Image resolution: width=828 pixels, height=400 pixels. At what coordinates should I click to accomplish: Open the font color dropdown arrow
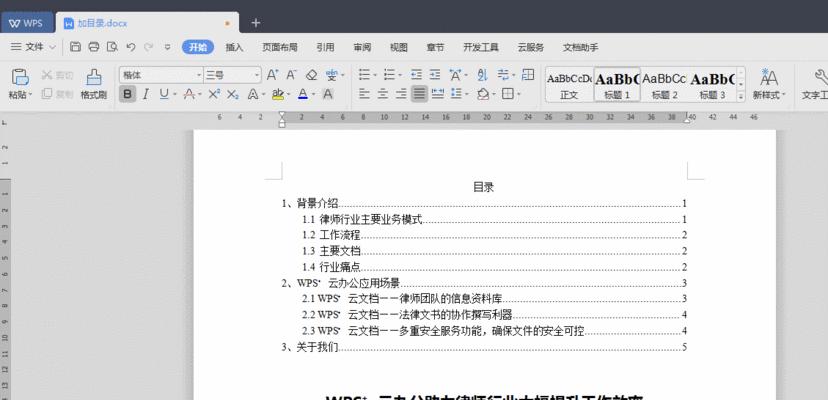(314, 95)
